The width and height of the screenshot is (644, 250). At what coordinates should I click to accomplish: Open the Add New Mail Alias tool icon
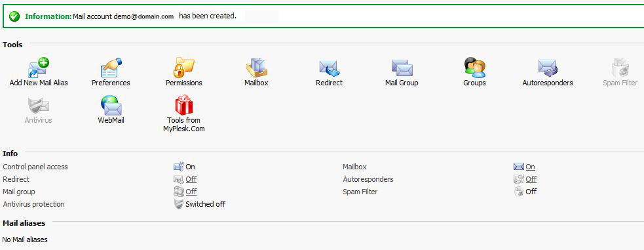click(39, 68)
